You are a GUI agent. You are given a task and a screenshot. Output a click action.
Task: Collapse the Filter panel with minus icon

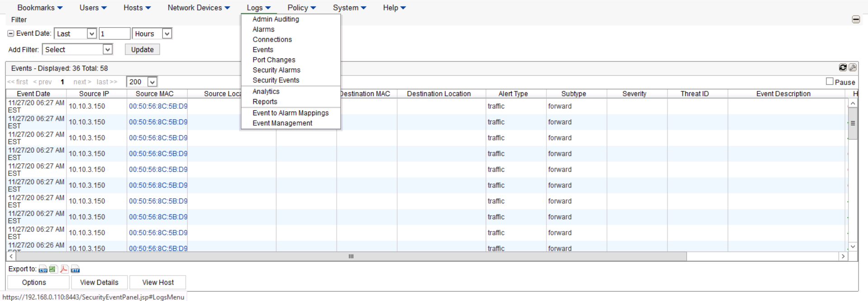856,19
